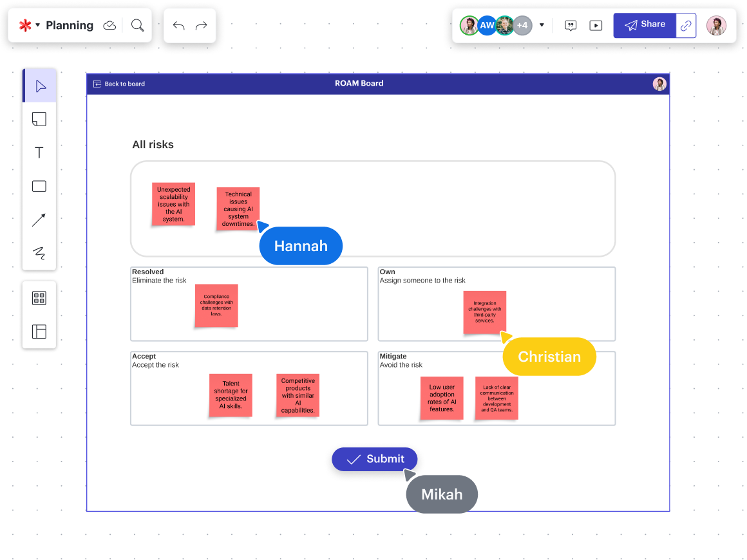Image resolution: width=747 pixels, height=560 pixels.
Task: Undo the last action
Action: click(178, 26)
